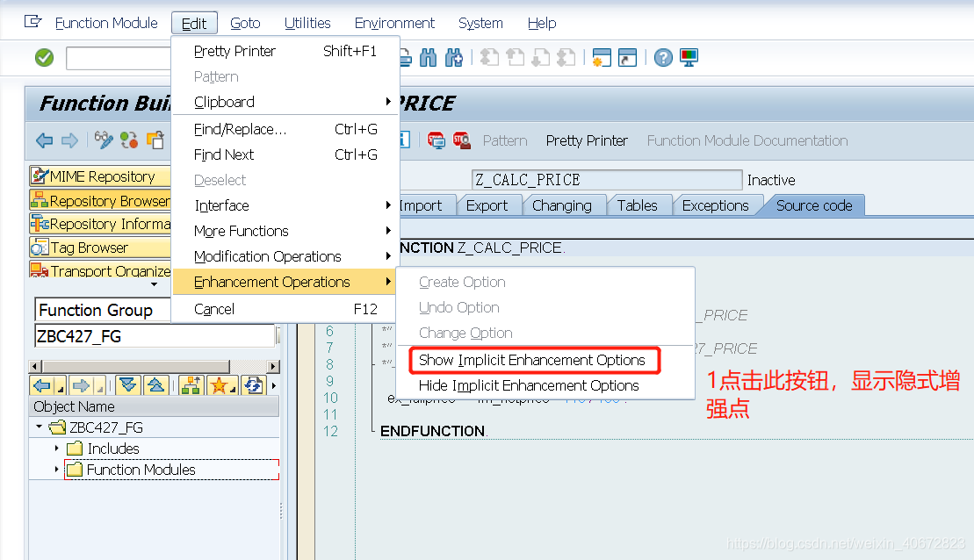Open the Interface submenu

point(285,205)
